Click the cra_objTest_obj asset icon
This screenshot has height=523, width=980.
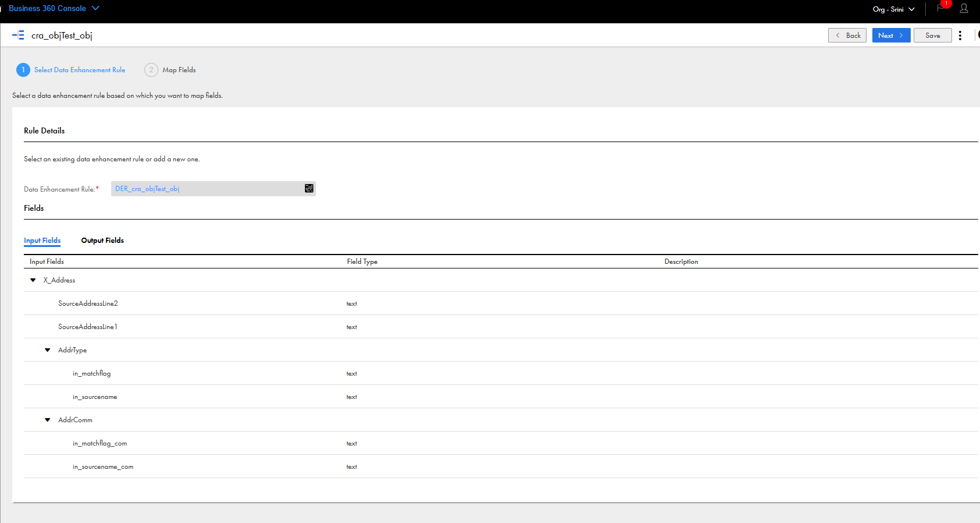pyautogui.click(x=18, y=35)
